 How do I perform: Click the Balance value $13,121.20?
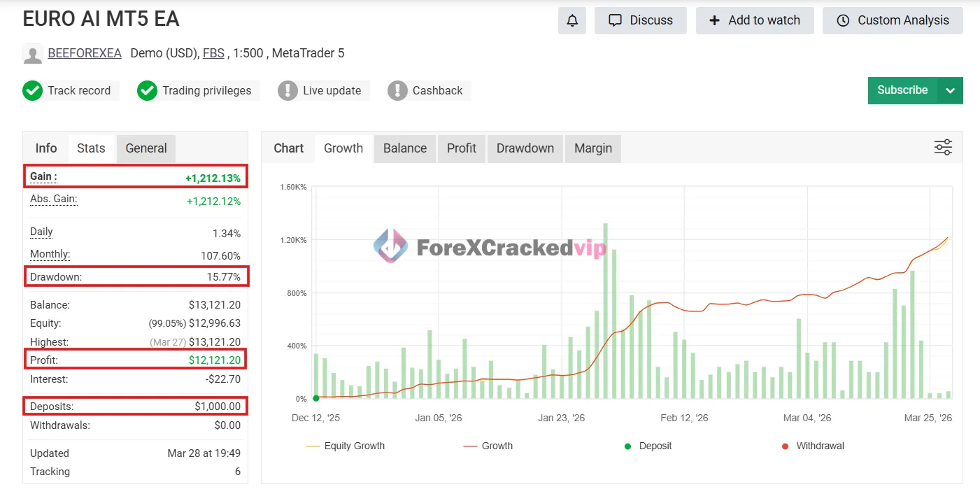(x=215, y=305)
